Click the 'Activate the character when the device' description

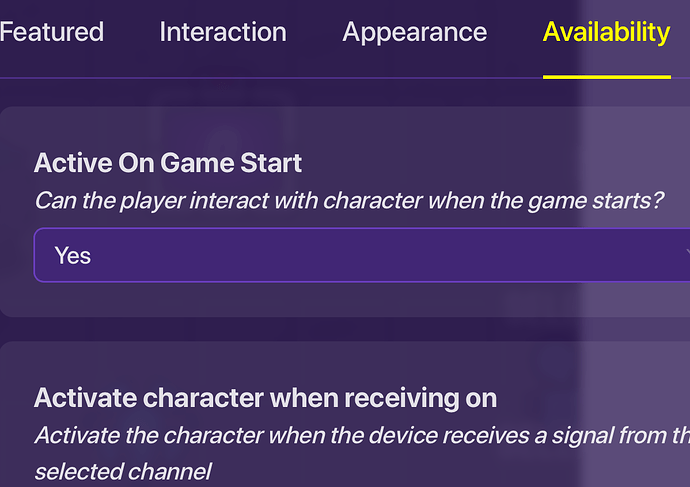tap(361, 435)
